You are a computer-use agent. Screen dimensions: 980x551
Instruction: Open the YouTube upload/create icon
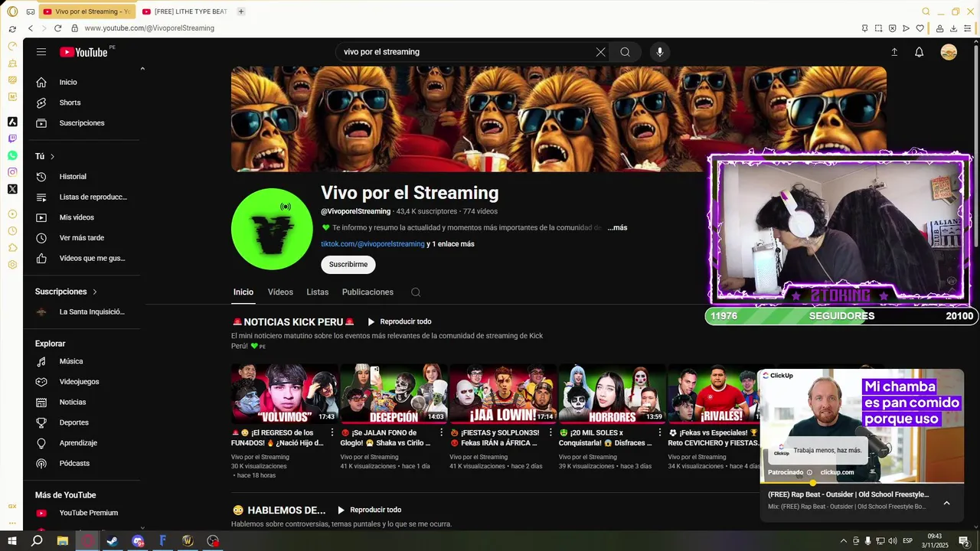[894, 52]
